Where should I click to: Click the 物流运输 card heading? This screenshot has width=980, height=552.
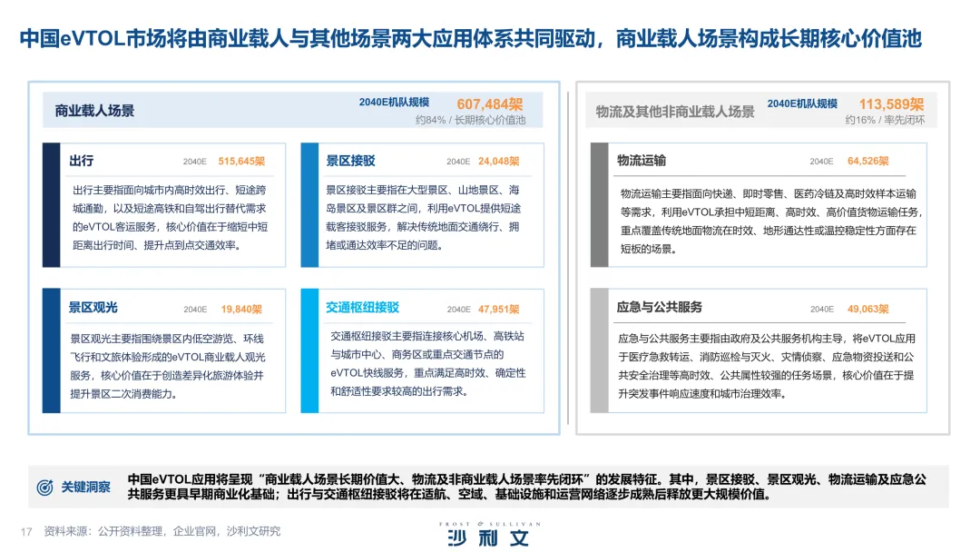pos(642,161)
